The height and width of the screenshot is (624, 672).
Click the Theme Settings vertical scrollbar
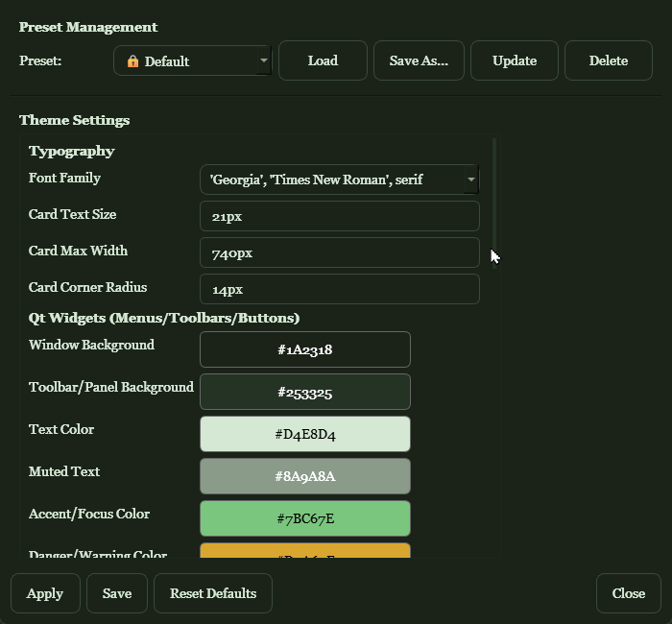494,192
